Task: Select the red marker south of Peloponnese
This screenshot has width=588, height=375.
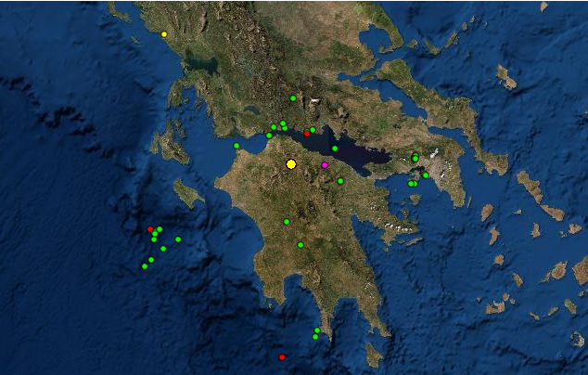Action: pos(282,357)
